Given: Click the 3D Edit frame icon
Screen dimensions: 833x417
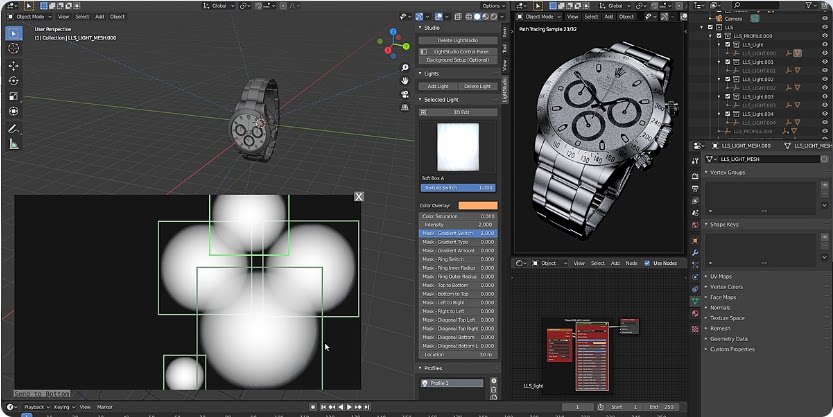Looking at the screenshot, I should tap(423, 112).
